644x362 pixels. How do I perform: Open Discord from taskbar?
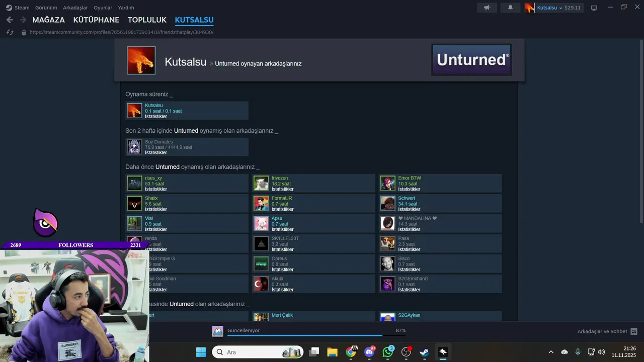369,352
